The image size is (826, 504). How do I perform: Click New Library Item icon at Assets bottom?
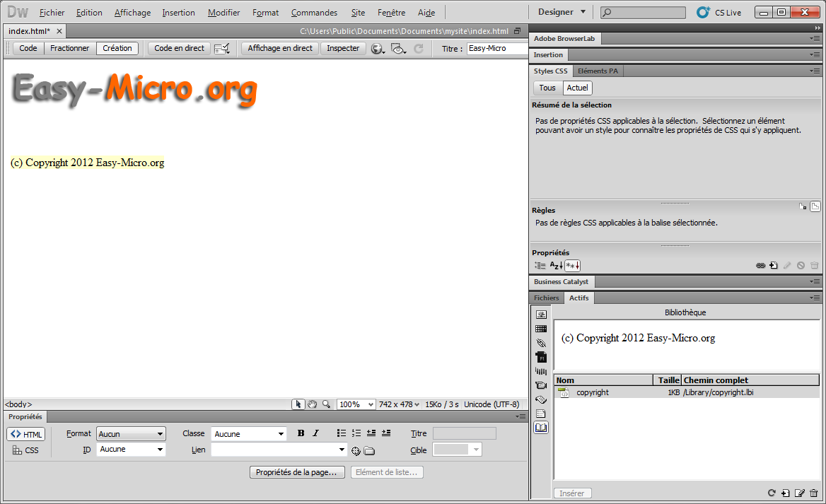point(786,493)
